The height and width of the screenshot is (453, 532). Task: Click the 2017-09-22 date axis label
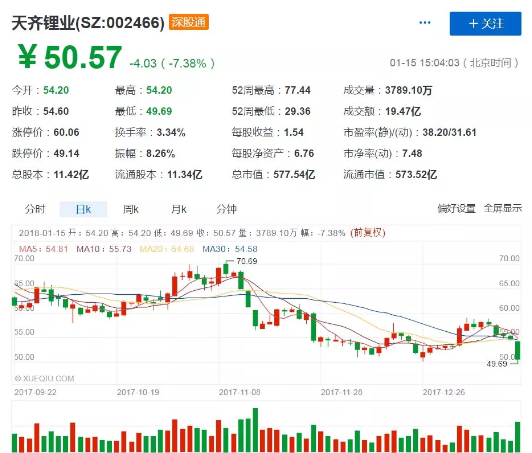(35, 392)
